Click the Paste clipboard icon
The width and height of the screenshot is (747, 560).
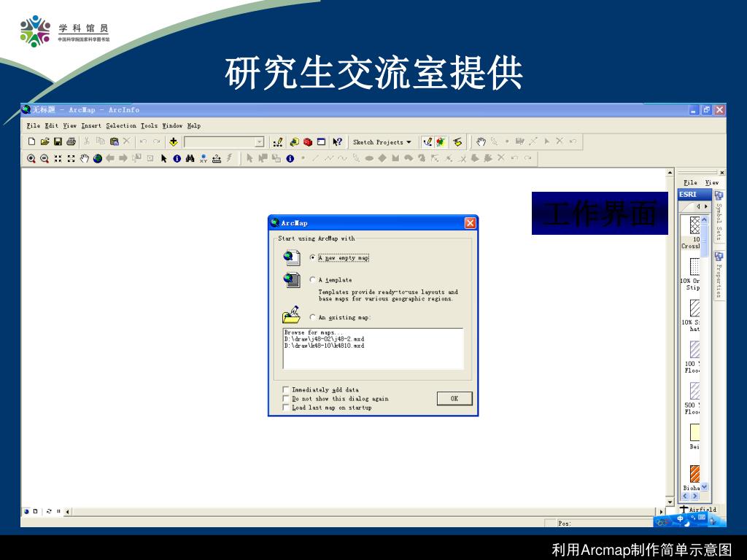[x=114, y=141]
